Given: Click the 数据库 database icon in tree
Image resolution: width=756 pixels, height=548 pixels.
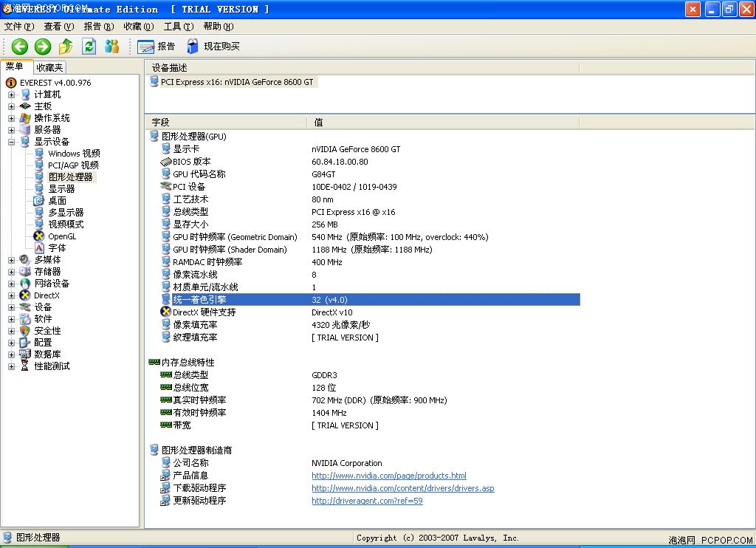Looking at the screenshot, I should tap(26, 355).
